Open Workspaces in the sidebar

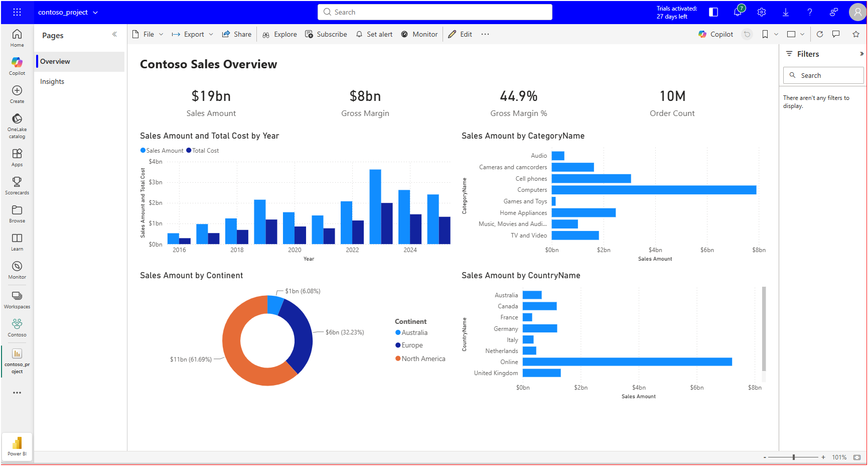tap(17, 300)
